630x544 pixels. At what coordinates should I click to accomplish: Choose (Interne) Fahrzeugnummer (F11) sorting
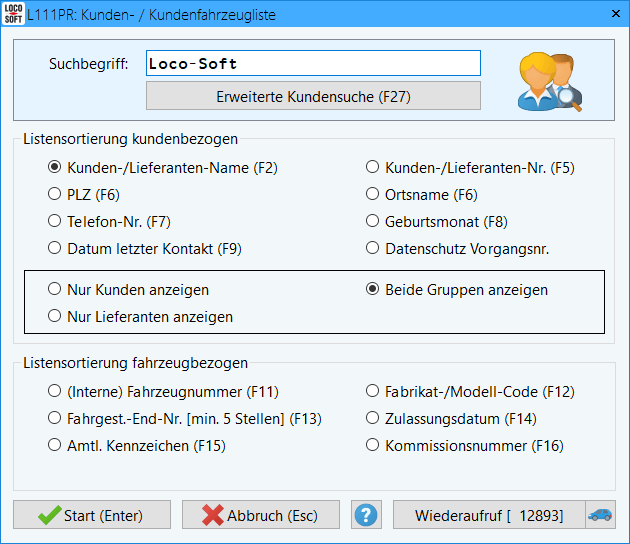55,392
